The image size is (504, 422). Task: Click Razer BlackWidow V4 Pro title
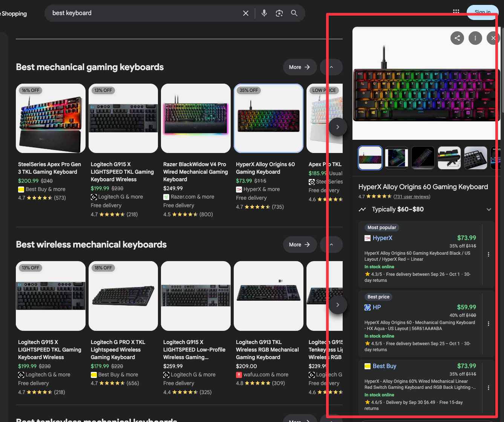[196, 172]
